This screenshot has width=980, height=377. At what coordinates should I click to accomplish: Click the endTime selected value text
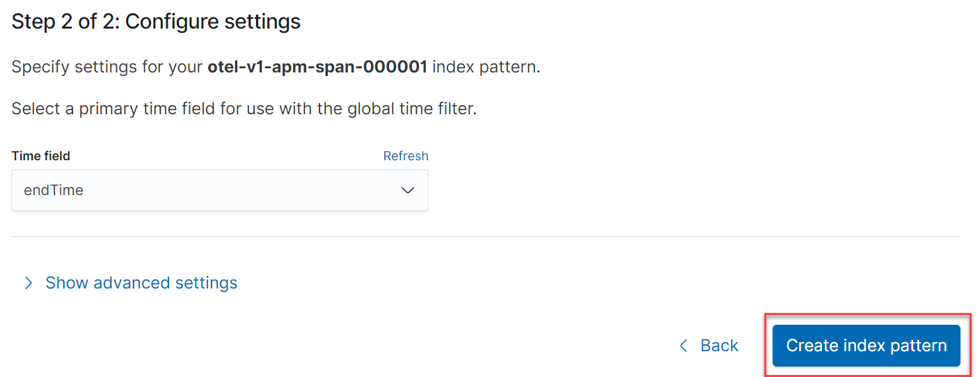click(x=54, y=190)
